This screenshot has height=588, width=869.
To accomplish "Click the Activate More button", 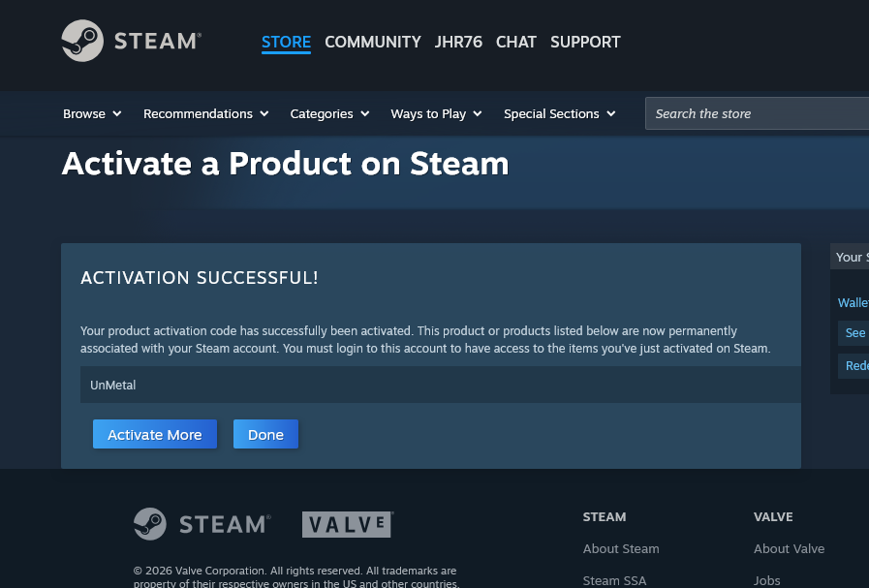I will click(x=155, y=435).
